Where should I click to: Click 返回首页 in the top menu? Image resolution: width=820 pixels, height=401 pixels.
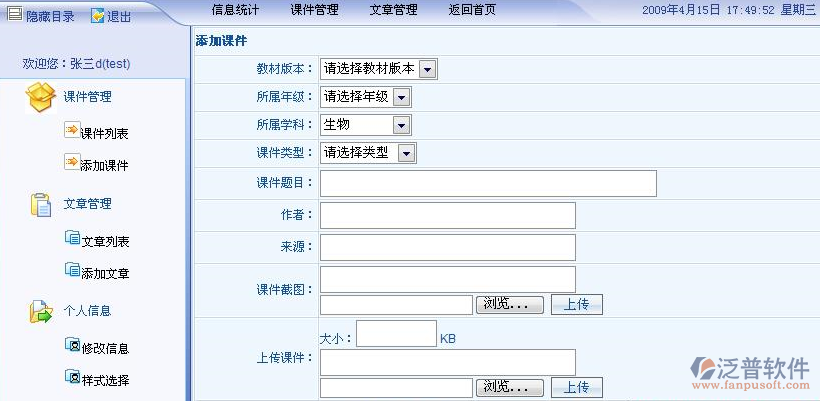(471, 11)
